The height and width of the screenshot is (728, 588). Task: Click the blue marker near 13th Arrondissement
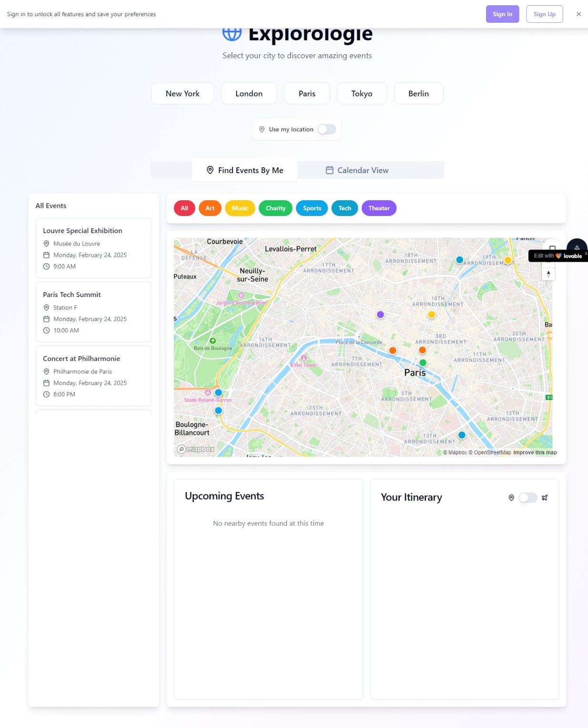(462, 435)
